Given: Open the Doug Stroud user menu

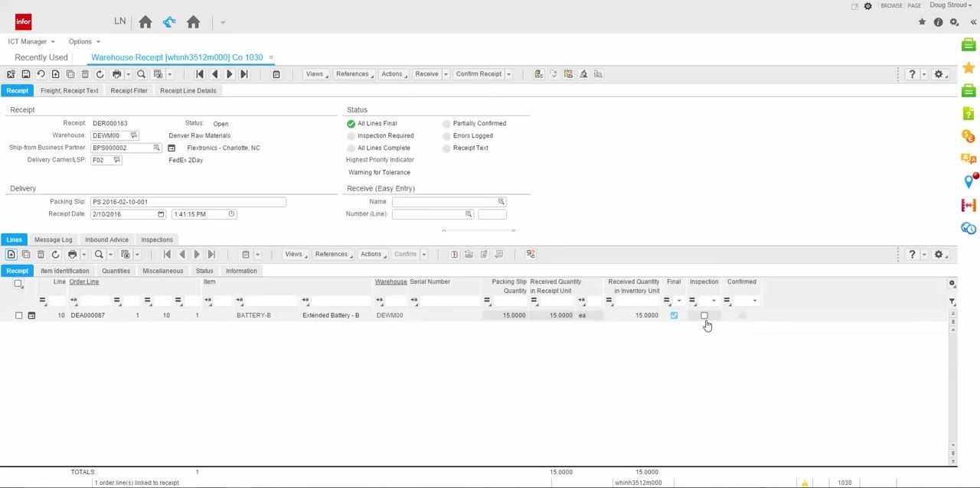Looking at the screenshot, I should pyautogui.click(x=951, y=5).
